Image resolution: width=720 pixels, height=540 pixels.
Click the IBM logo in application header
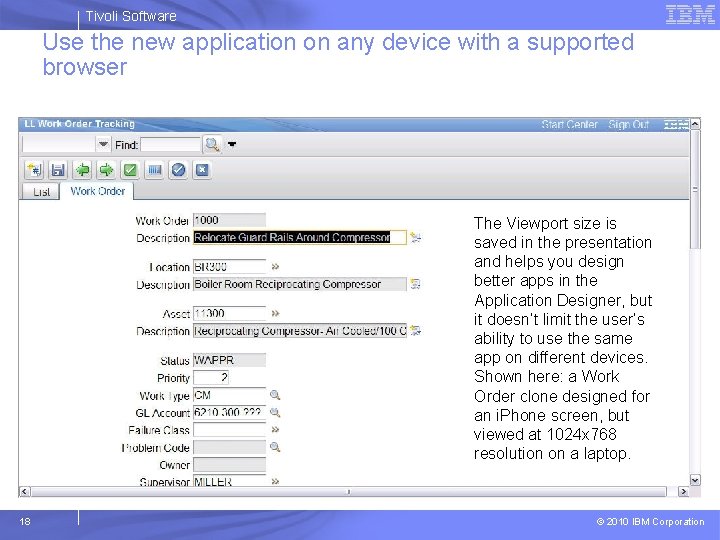click(676, 124)
